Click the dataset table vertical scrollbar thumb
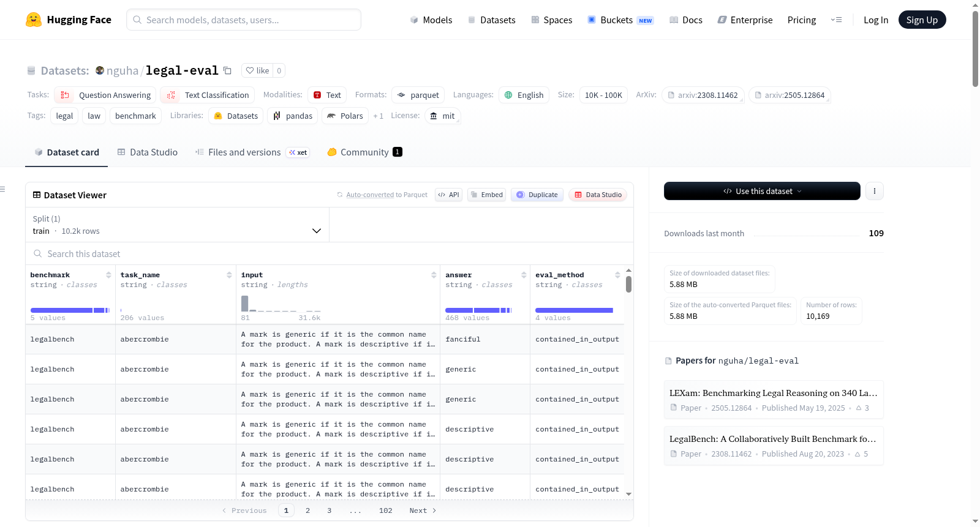The image size is (980, 527). (628, 284)
